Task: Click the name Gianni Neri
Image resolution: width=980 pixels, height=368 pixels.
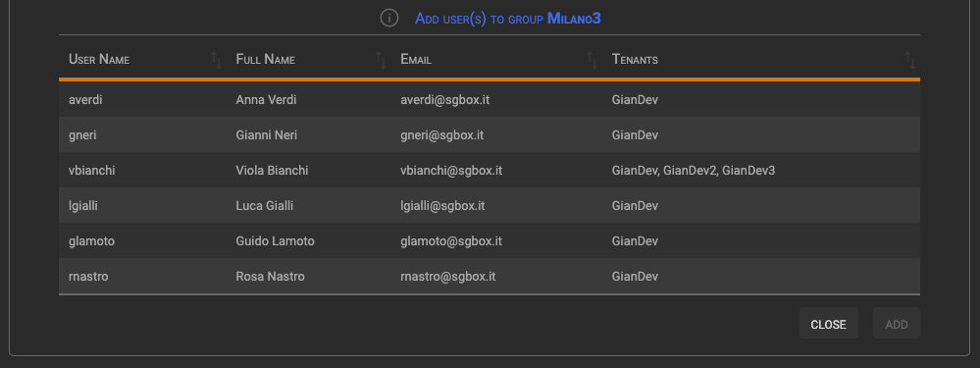Action: coord(267,134)
